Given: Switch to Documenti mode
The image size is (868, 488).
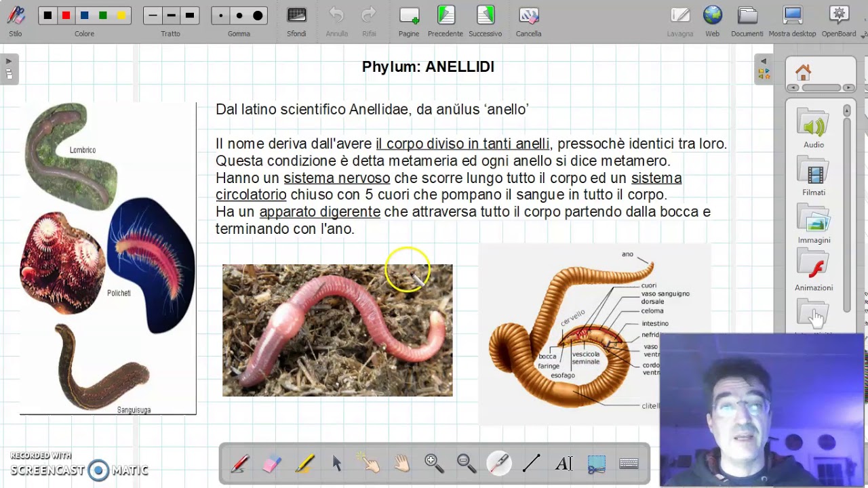Looking at the screenshot, I should tap(747, 21).
